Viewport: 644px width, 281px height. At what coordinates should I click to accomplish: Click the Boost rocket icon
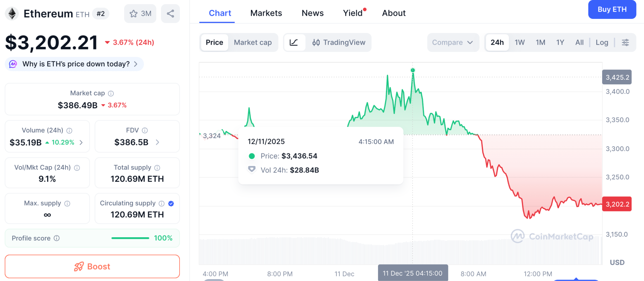(x=79, y=267)
